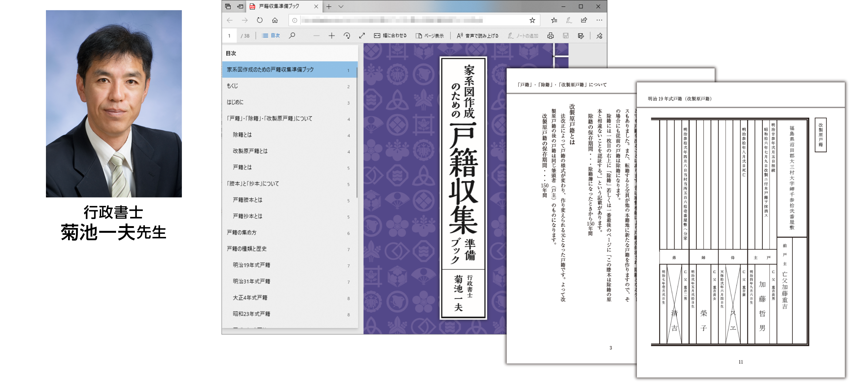Image resolution: width=868 pixels, height=383 pixels.
Task: Pin the PDF toolbar
Action: [599, 36]
